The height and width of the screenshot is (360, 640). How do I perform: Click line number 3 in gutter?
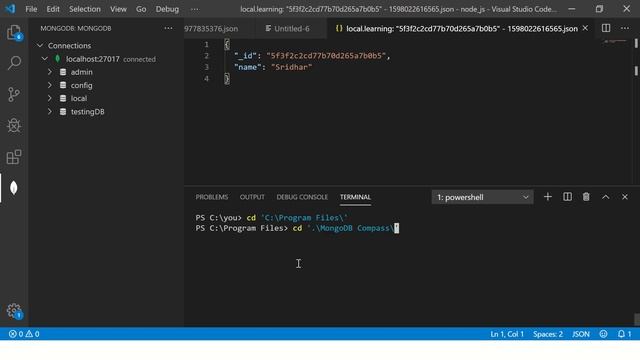coord(206,67)
